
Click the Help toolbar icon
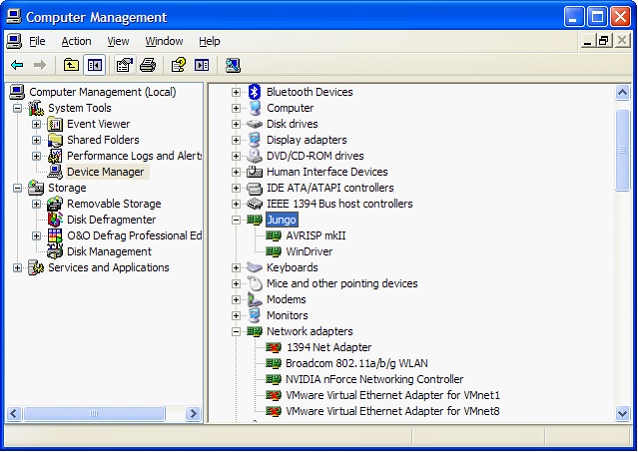(x=179, y=65)
